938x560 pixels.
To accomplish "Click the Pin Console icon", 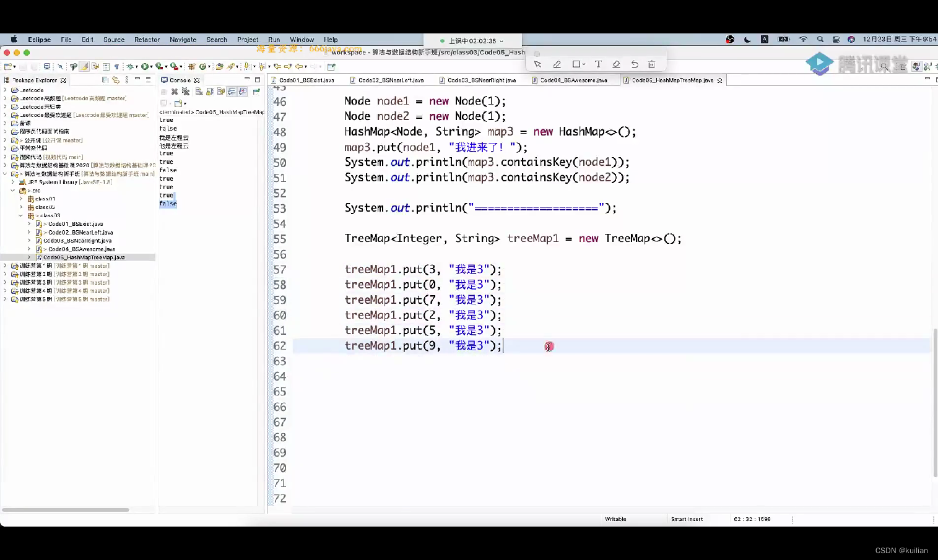I will tap(256, 92).
